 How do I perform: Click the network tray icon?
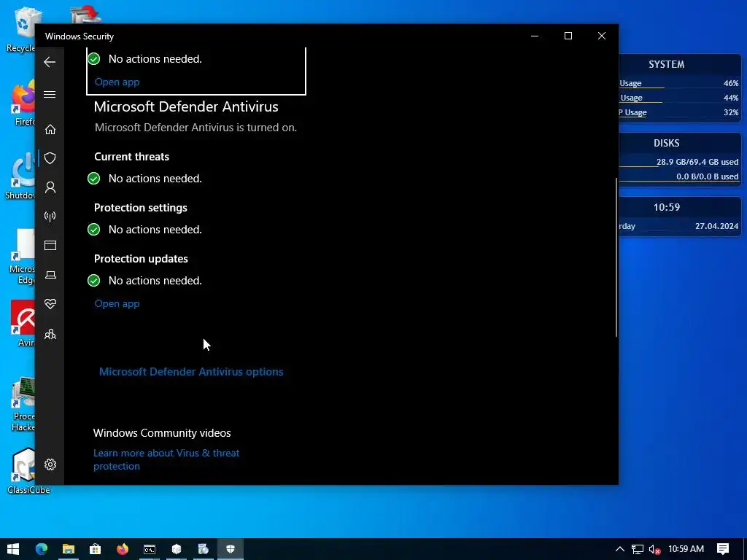pos(638,549)
